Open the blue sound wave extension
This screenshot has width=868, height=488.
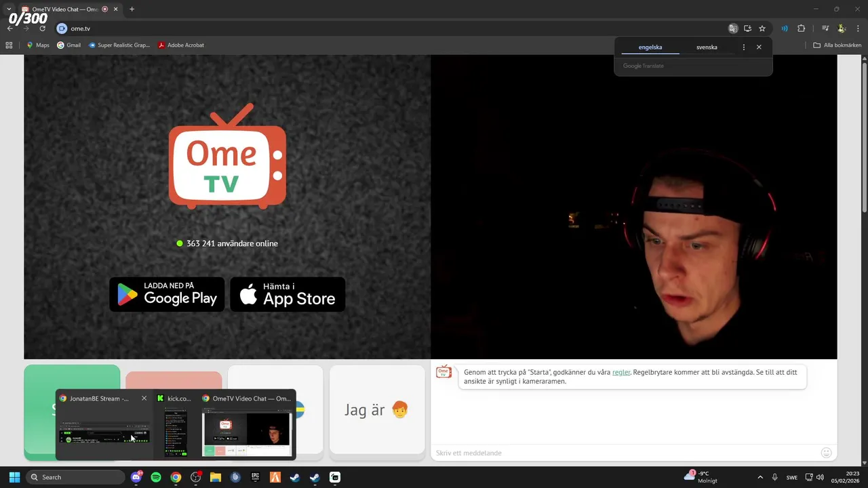pos(785,28)
